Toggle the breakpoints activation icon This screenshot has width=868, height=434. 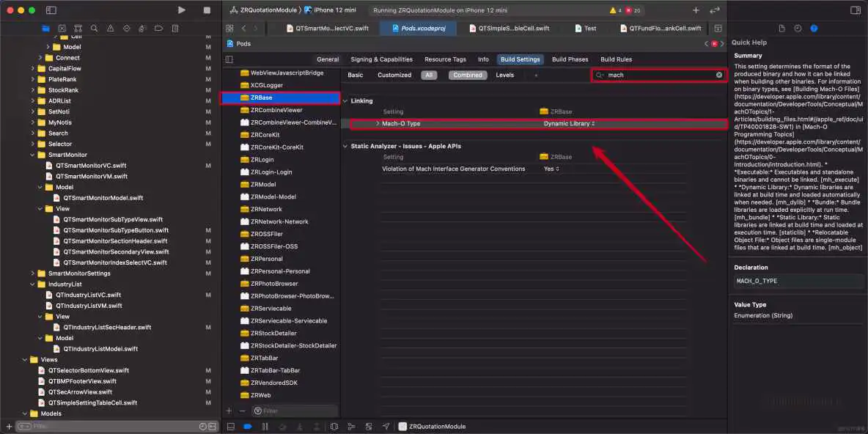[x=248, y=427]
